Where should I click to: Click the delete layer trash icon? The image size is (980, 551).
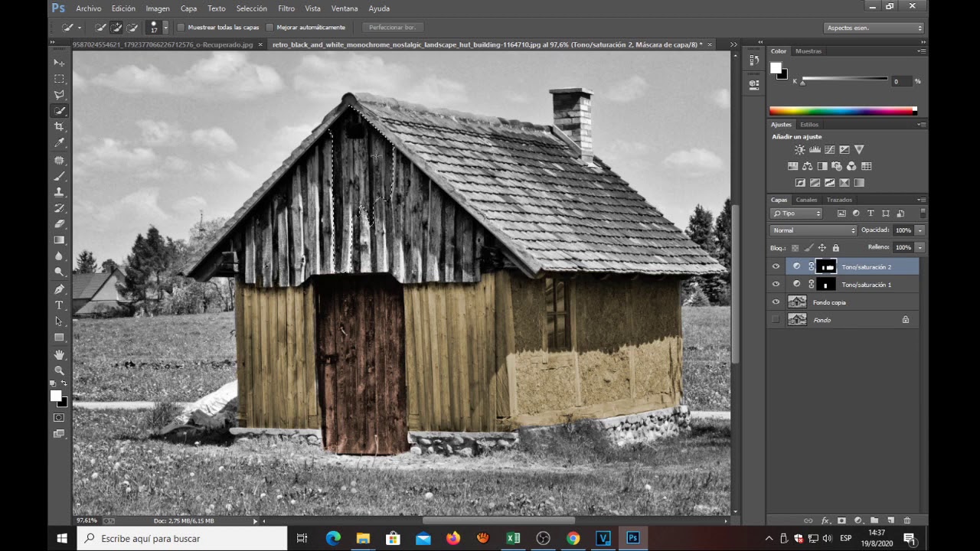pos(907,520)
